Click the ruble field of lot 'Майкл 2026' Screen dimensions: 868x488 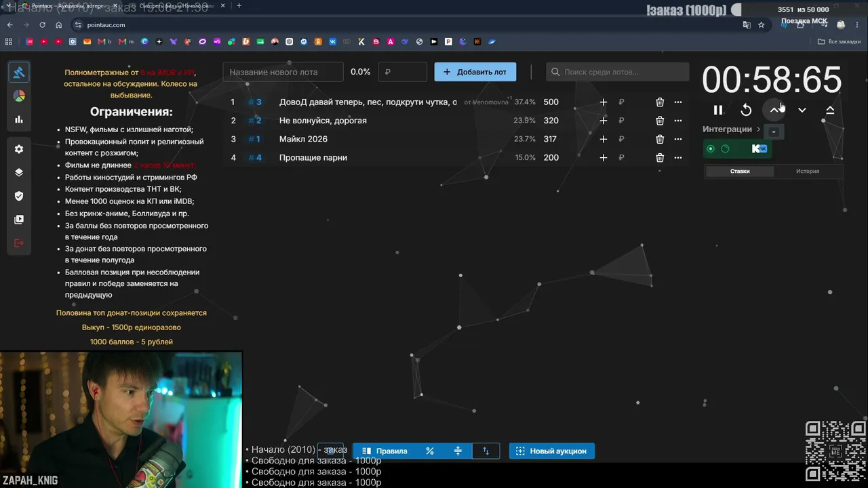[622, 139]
